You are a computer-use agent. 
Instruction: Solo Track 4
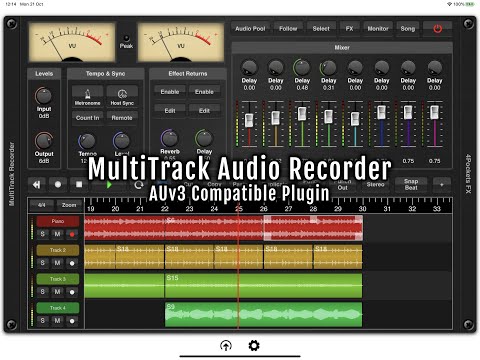click(42, 321)
